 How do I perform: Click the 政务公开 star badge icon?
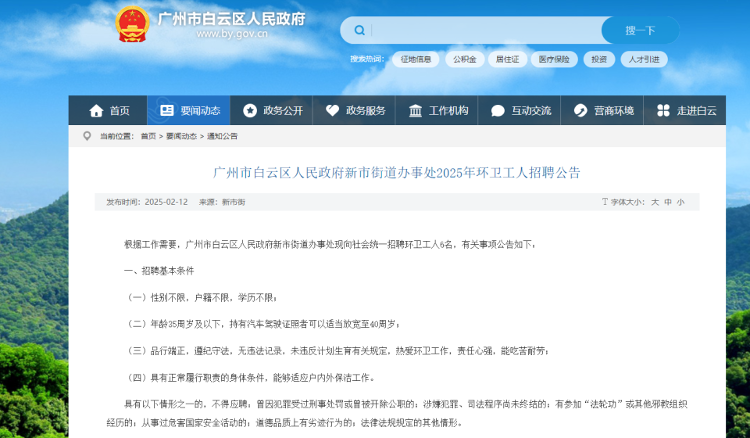point(249,110)
